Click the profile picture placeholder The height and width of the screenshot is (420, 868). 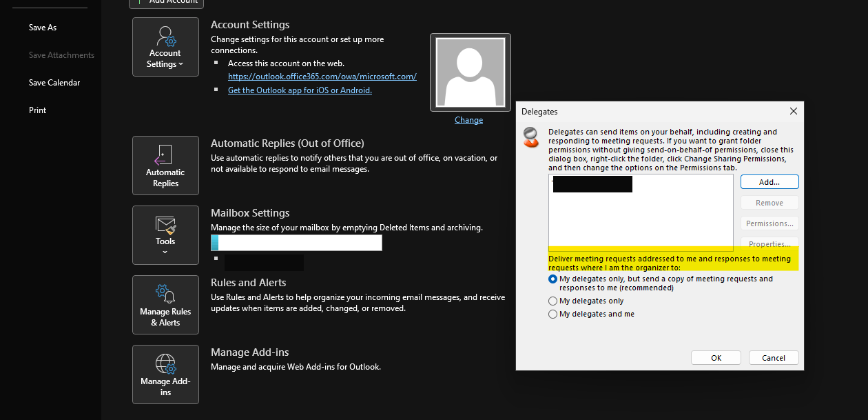(470, 72)
